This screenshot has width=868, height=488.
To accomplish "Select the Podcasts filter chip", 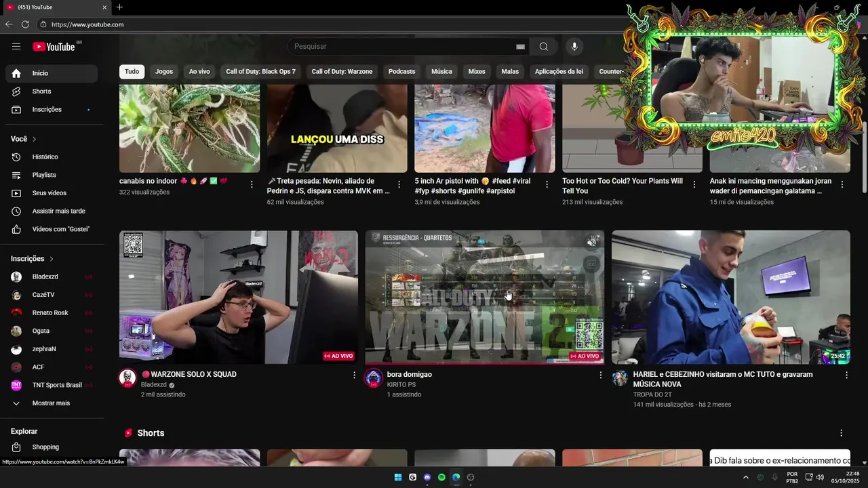I will 402,71.
